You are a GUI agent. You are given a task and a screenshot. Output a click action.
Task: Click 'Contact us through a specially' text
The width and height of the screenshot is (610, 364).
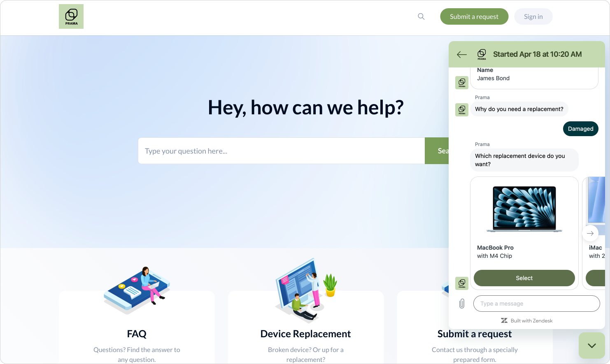475,350
